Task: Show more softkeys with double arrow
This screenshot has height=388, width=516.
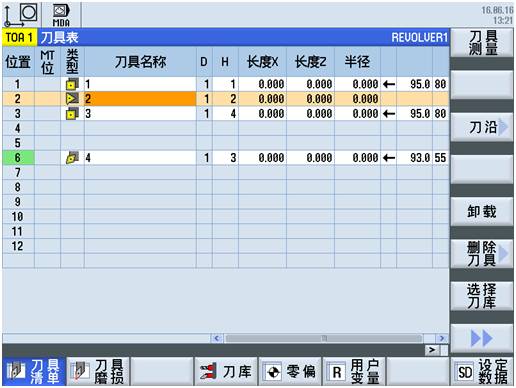Action: tap(482, 338)
